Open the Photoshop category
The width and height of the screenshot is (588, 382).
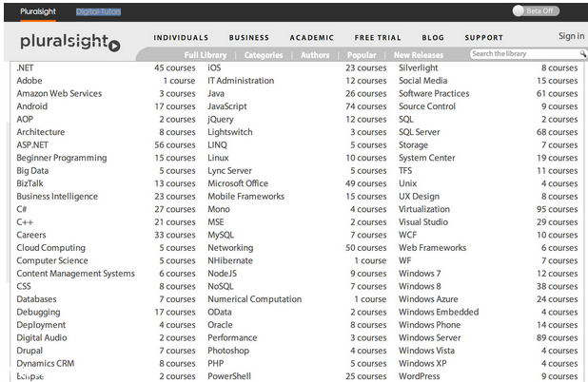click(x=228, y=351)
